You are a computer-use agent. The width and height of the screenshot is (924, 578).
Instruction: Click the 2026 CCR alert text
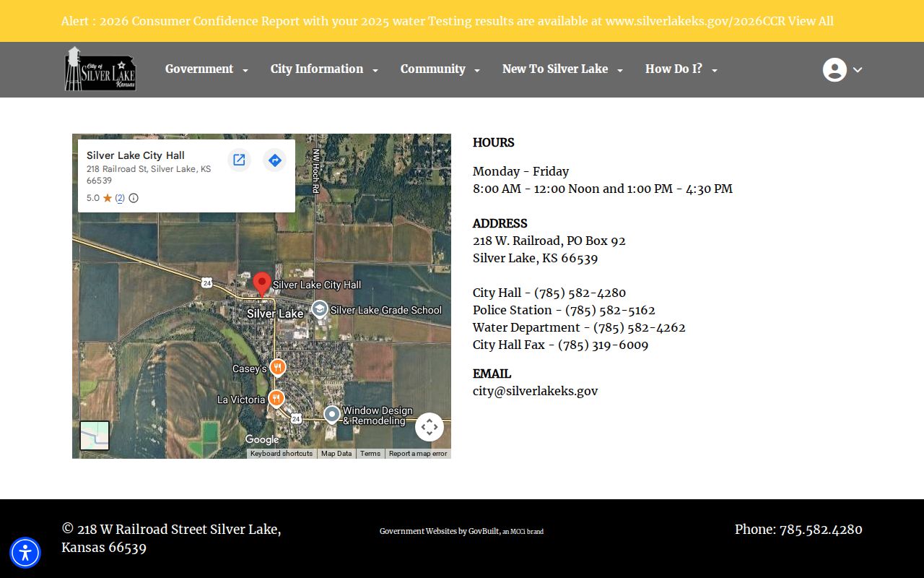424,21
